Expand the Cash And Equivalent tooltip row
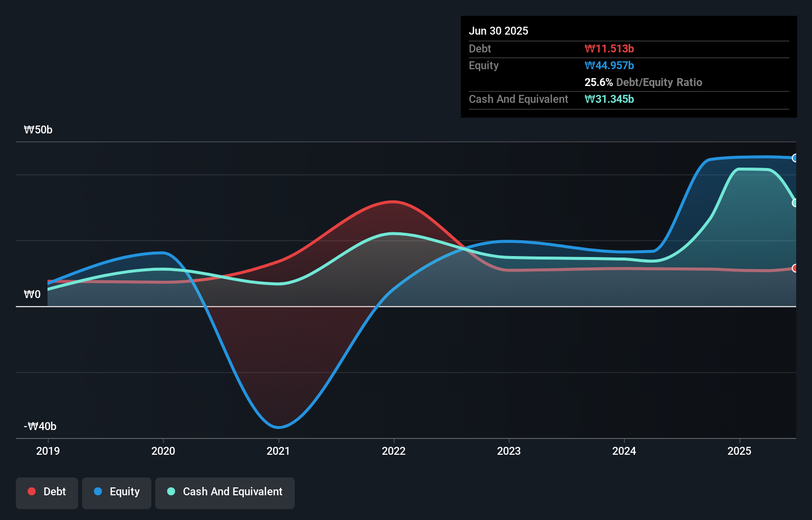Image resolution: width=812 pixels, height=520 pixels. (x=518, y=99)
